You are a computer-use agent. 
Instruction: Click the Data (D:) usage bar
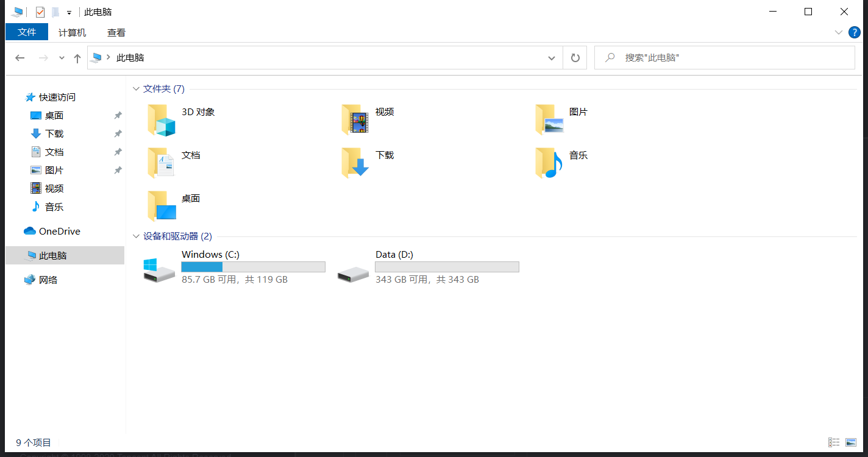pyautogui.click(x=447, y=267)
